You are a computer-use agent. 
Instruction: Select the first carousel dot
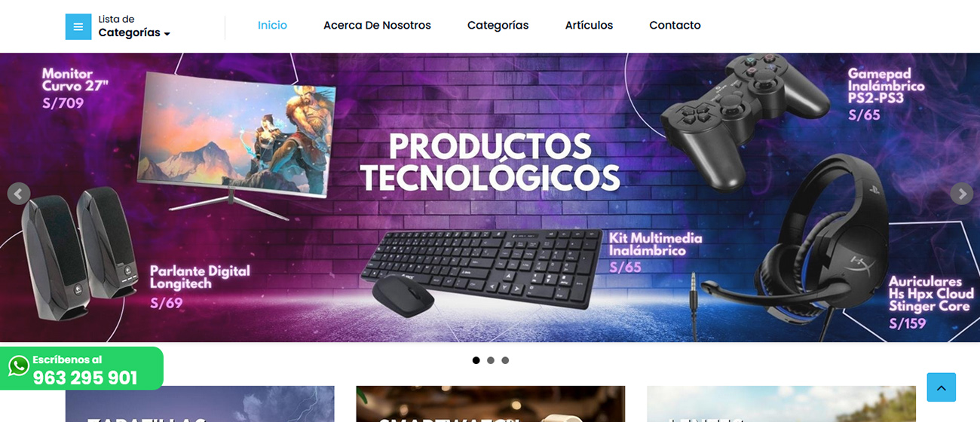[x=476, y=360]
